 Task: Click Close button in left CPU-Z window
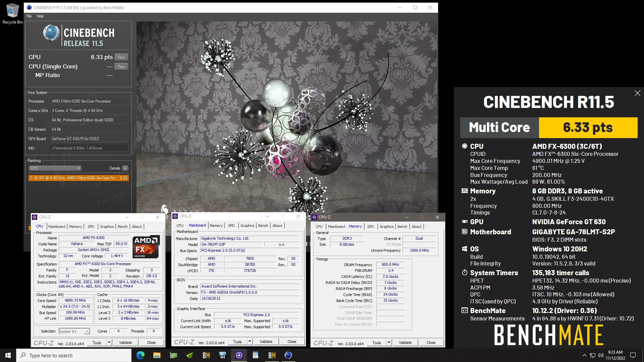pyautogui.click(x=151, y=343)
